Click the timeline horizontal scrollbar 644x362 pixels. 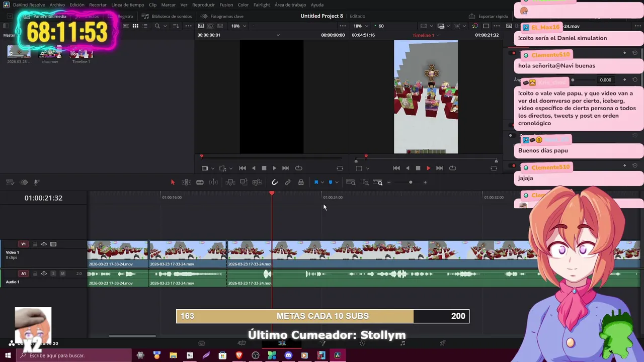point(132,336)
